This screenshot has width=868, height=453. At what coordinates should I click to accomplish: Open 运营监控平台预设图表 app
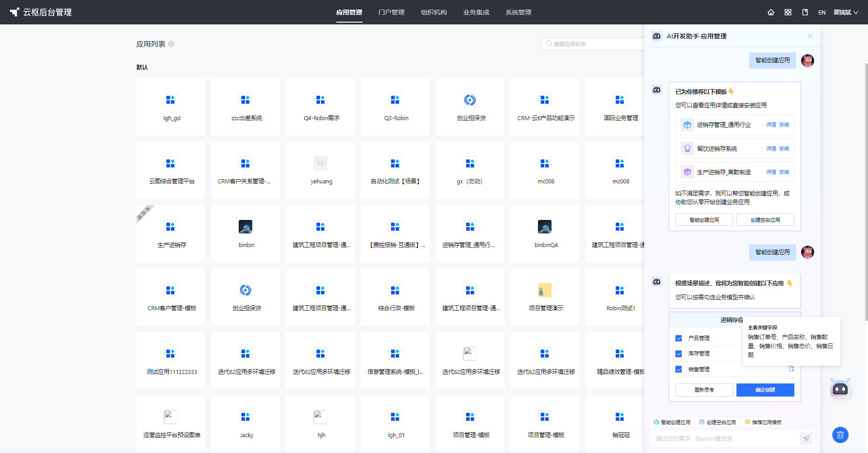[x=170, y=424]
